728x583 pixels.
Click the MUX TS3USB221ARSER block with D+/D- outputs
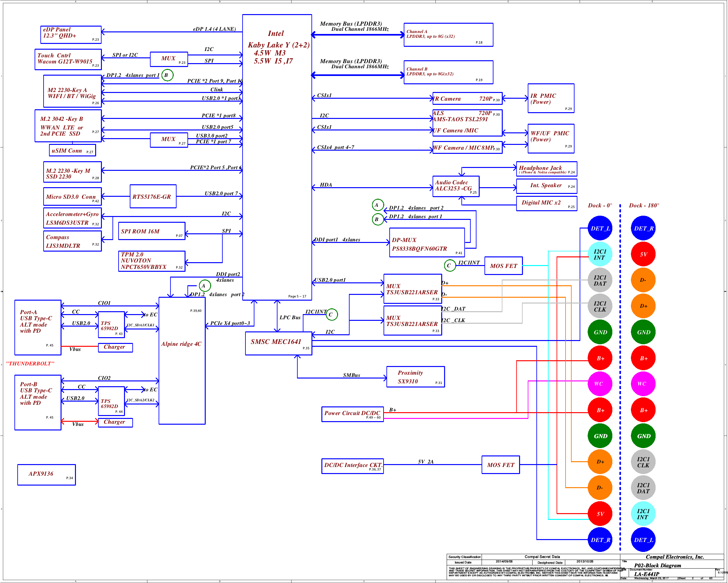(413, 288)
